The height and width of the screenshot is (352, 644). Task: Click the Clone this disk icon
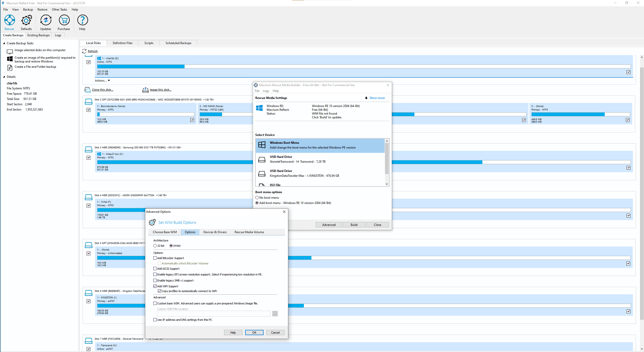point(87,90)
